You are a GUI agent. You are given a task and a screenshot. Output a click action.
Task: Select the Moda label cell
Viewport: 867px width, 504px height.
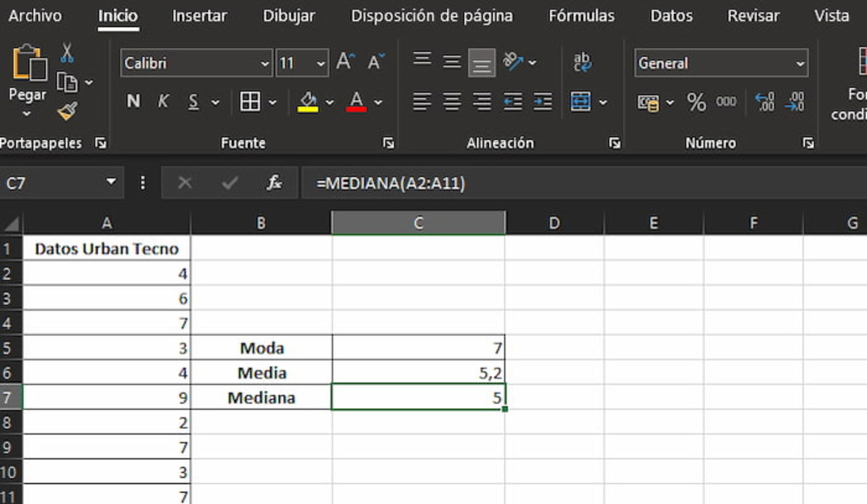[261, 348]
